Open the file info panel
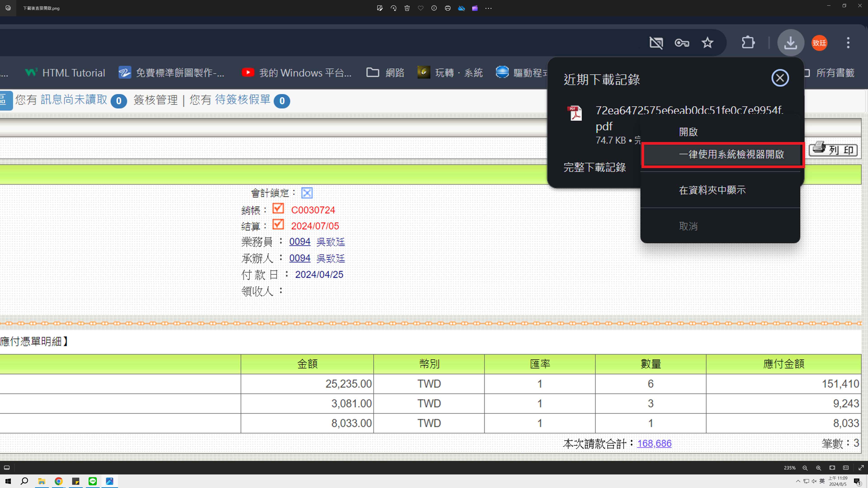 coord(434,8)
